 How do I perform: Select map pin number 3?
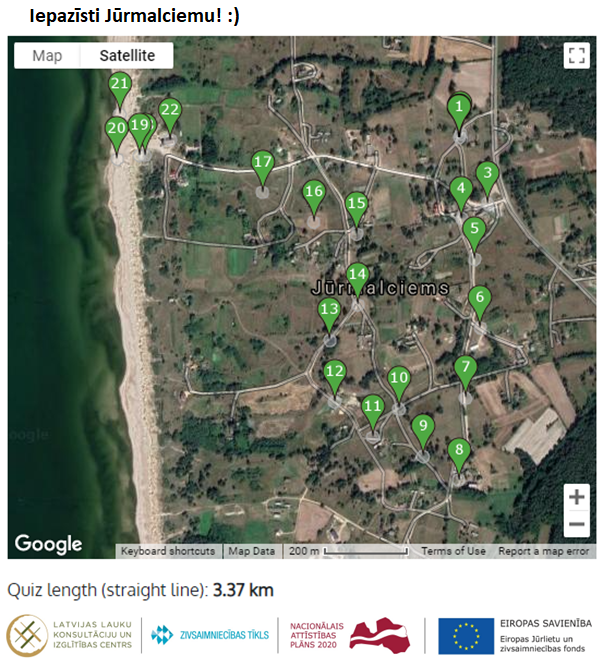click(x=487, y=174)
